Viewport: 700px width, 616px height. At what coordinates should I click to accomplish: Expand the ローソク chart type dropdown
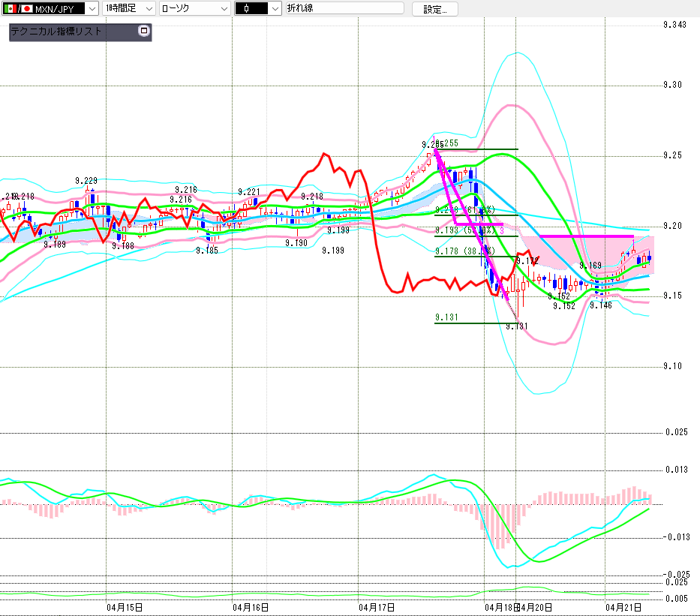[224, 8]
